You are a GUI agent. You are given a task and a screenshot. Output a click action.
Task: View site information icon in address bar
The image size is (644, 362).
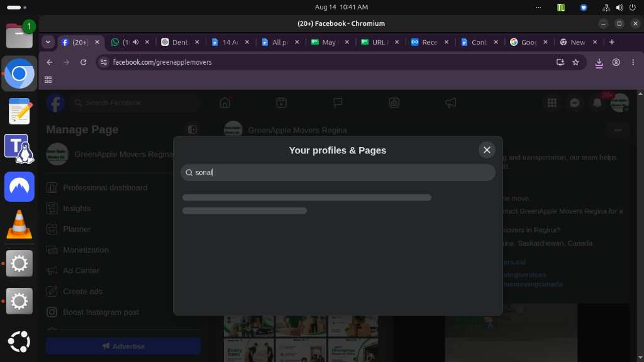104,62
